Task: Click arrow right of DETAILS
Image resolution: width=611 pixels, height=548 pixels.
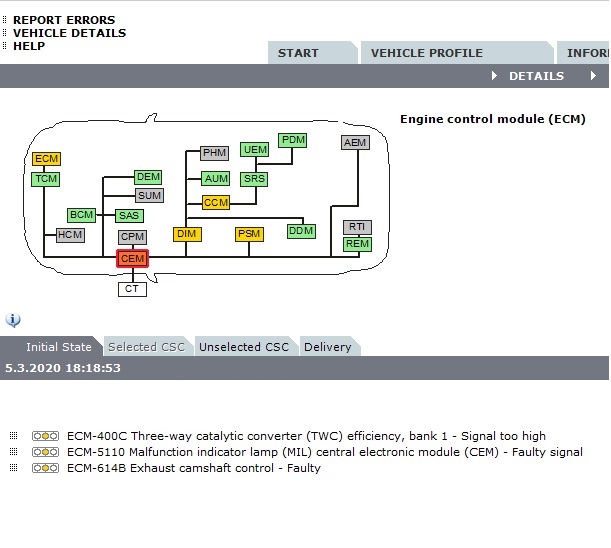Action: tap(593, 76)
